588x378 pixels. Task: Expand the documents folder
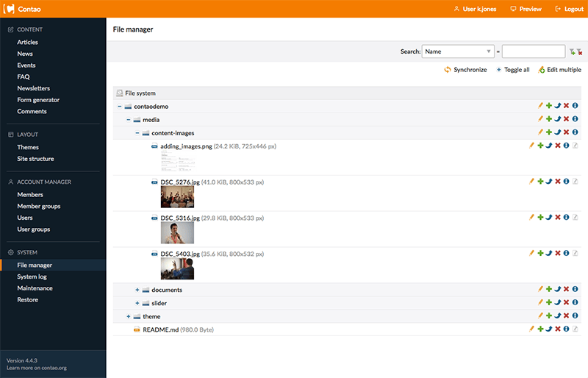coord(137,290)
